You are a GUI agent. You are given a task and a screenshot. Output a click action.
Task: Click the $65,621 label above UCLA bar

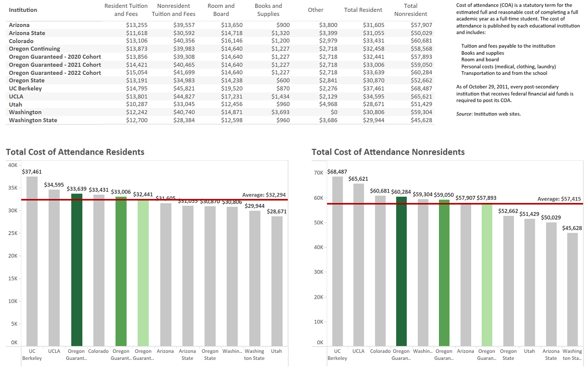358,179
